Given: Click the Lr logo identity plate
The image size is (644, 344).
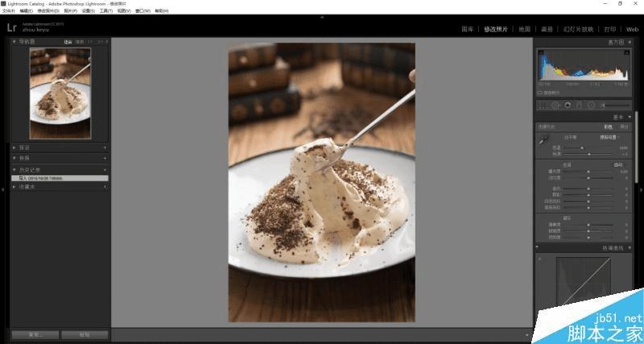Looking at the screenshot, I should point(11,27).
